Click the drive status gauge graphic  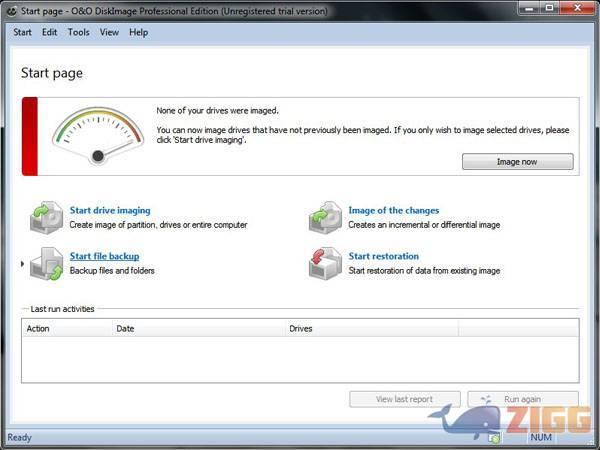pos(98,136)
